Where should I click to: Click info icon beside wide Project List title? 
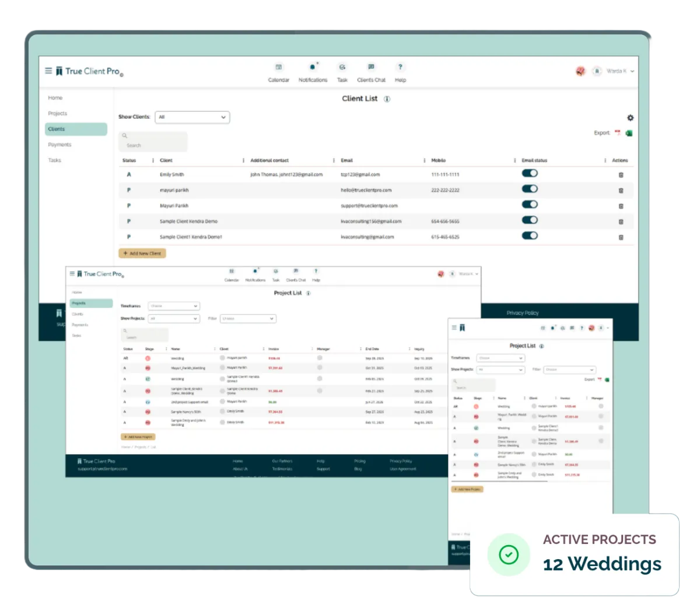pos(308,293)
